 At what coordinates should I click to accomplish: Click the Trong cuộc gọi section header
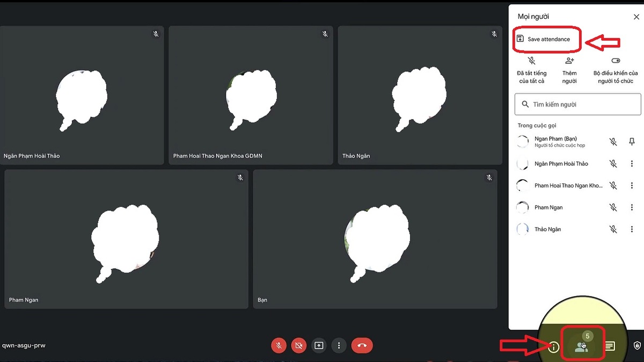pos(537,125)
